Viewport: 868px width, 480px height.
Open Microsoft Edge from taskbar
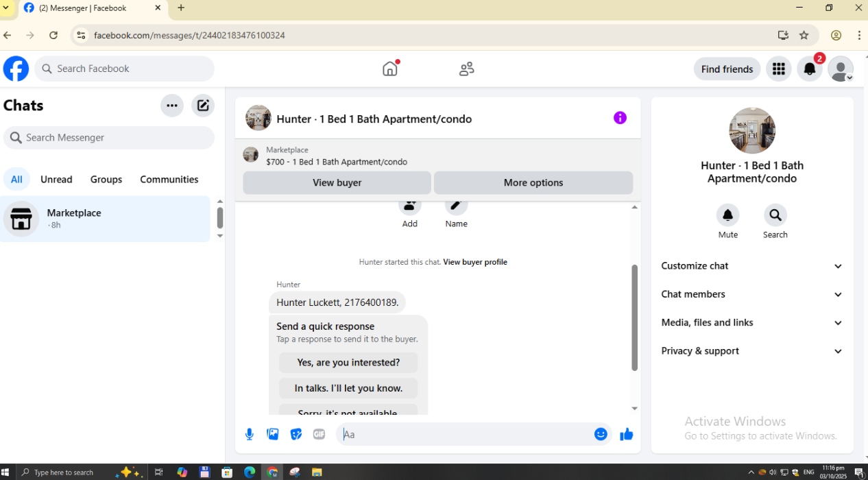(x=250, y=472)
